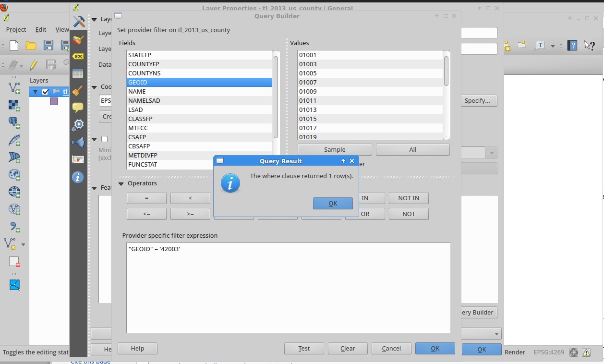
Task: Click the Add PostGIS Layer elephant icon
Action: pyautogui.click(x=14, y=122)
